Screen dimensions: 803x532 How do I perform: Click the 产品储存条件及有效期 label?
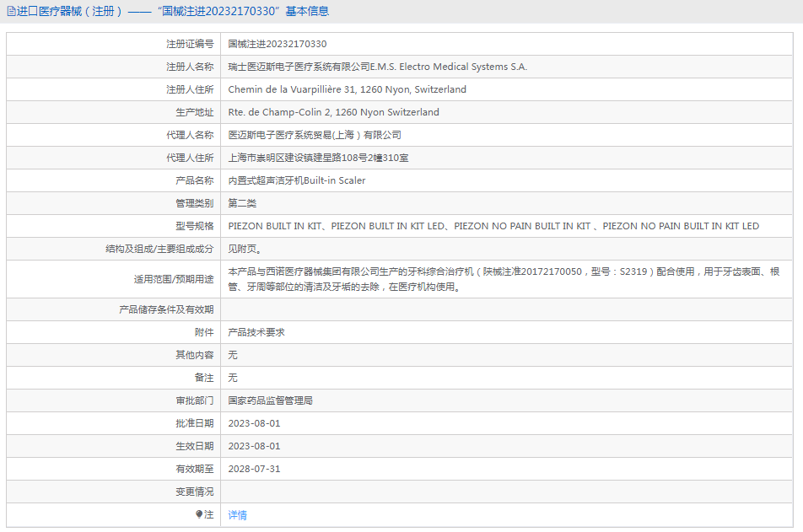[x=166, y=309]
